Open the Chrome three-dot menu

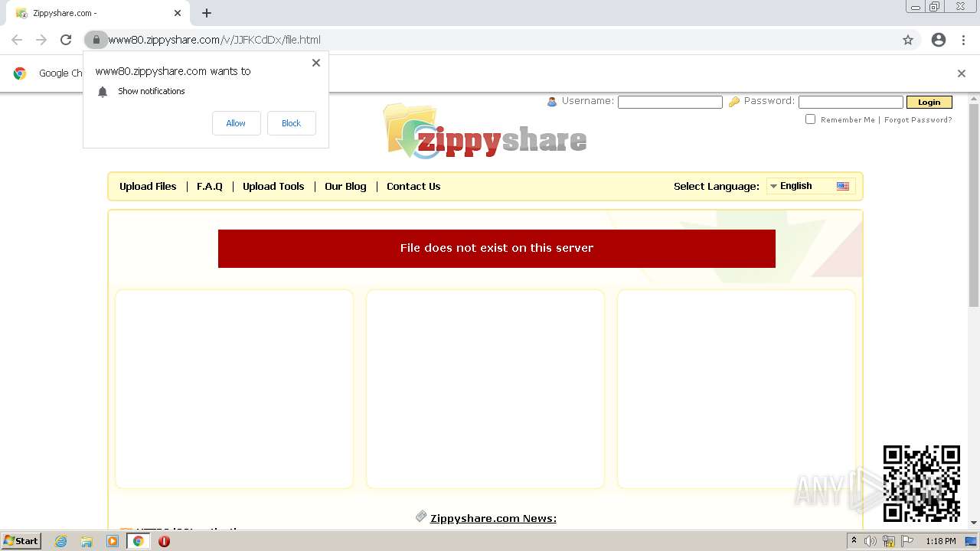click(963, 40)
